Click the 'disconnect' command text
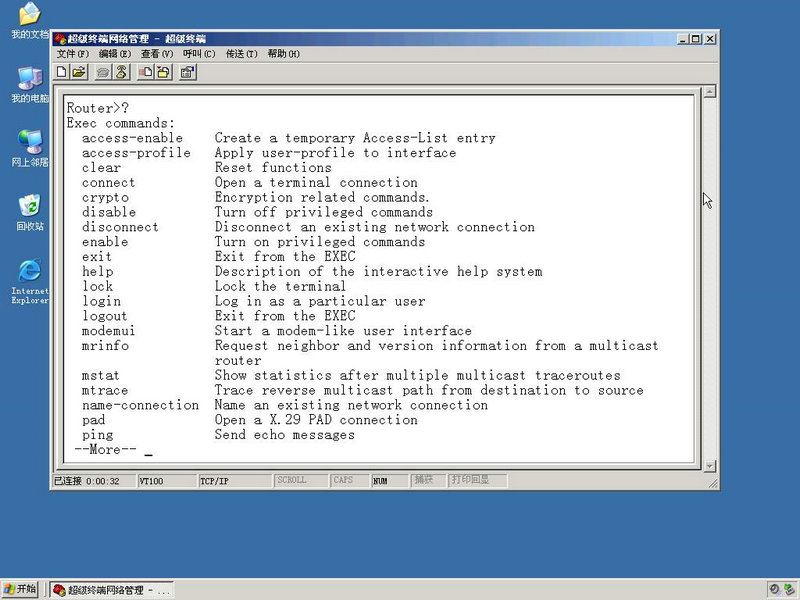 (x=120, y=227)
